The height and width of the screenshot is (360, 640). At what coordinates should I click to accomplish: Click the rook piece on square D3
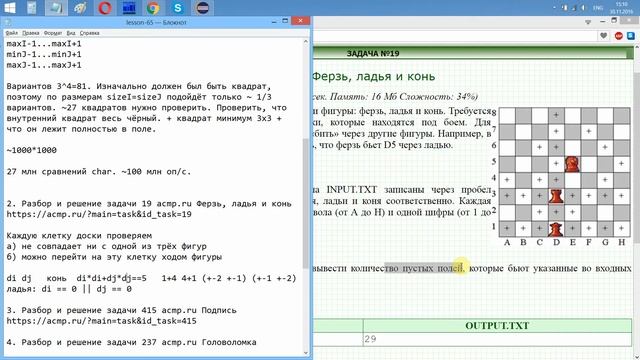click(556, 196)
